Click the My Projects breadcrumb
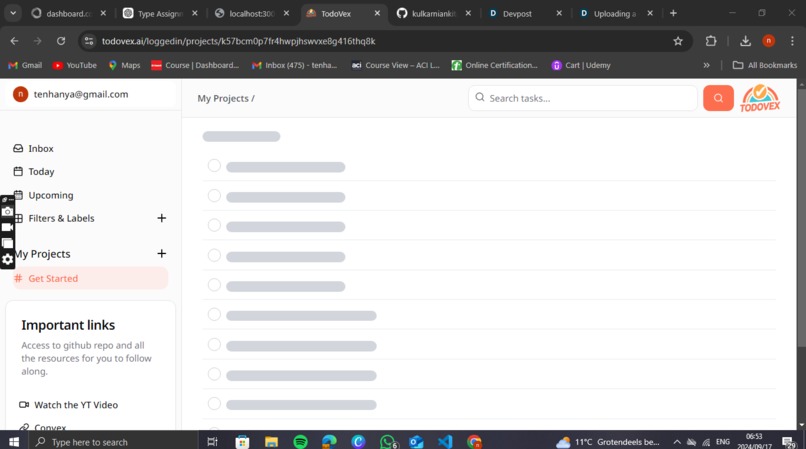 [223, 98]
